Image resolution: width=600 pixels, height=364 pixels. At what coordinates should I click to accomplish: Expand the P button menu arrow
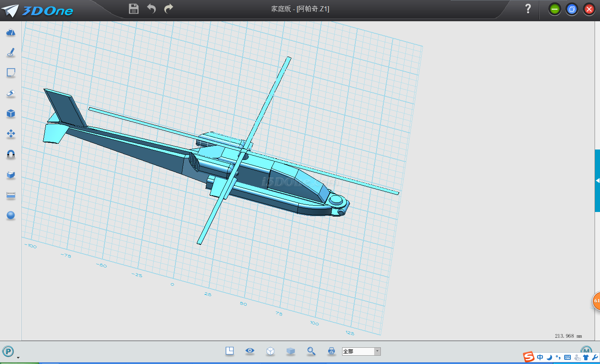point(18,358)
